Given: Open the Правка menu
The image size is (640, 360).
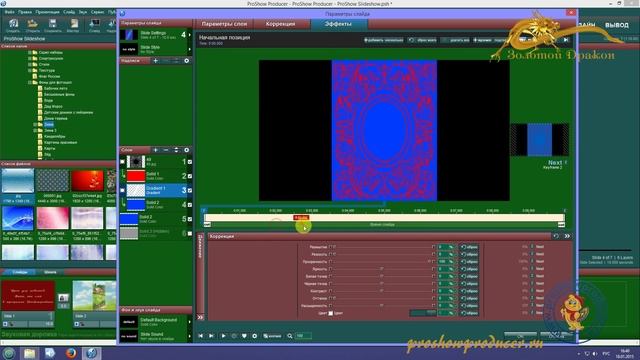Looking at the screenshot, I should coord(25,12).
